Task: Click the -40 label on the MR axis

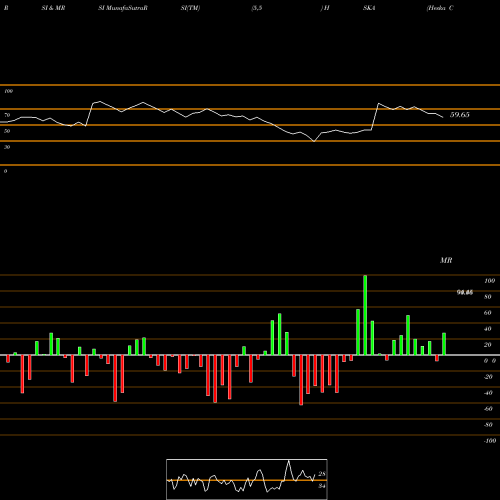Action: 488,393
